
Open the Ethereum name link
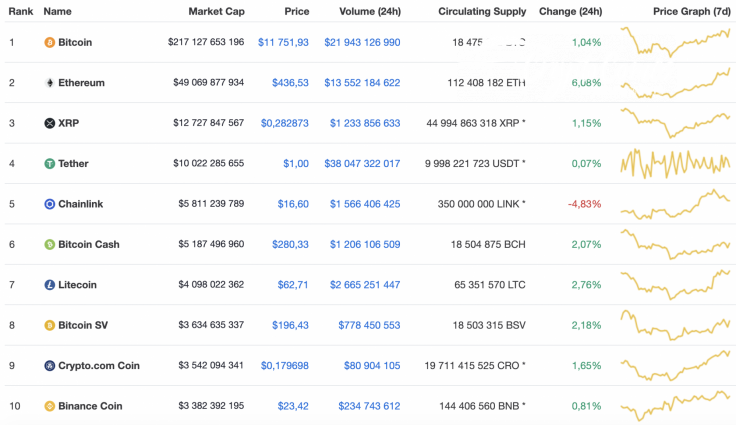pyautogui.click(x=81, y=83)
